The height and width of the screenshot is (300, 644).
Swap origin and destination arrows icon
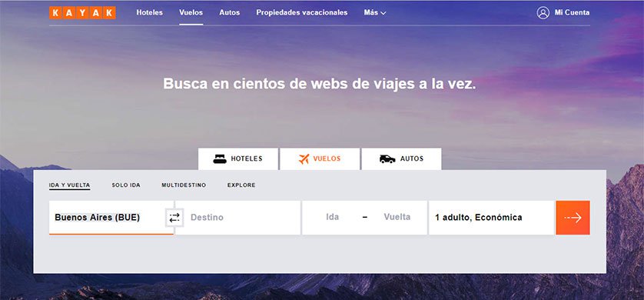point(174,218)
